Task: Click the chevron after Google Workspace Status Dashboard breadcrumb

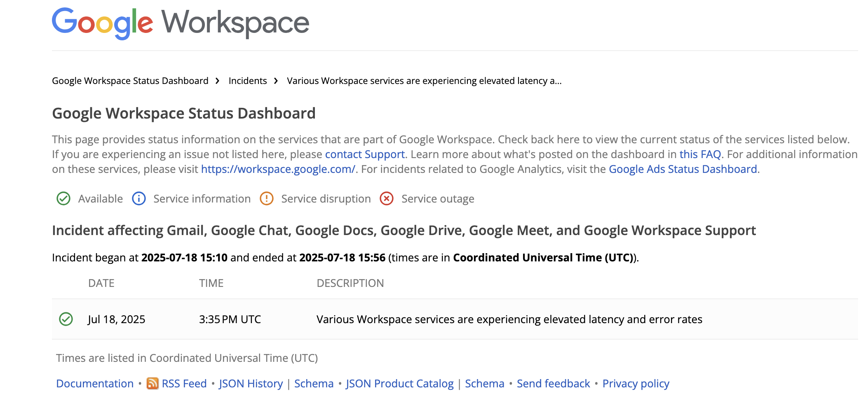Action: pyautogui.click(x=218, y=81)
